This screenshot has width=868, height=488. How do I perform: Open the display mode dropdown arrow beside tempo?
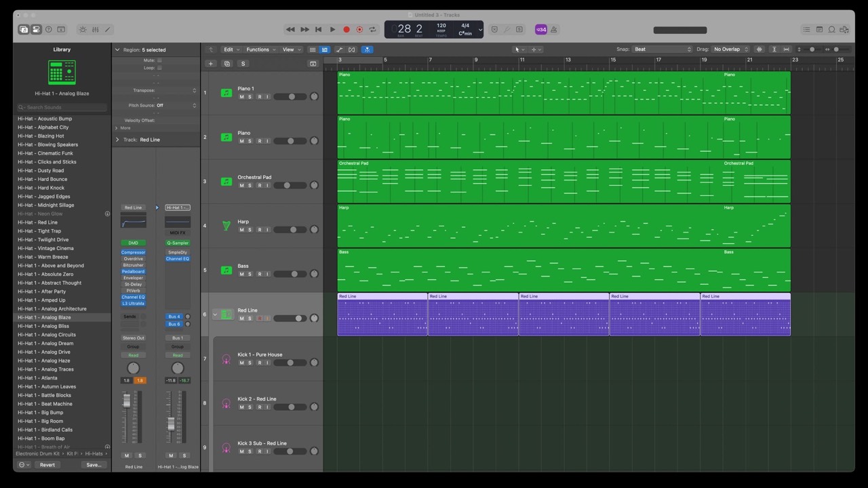(x=480, y=30)
